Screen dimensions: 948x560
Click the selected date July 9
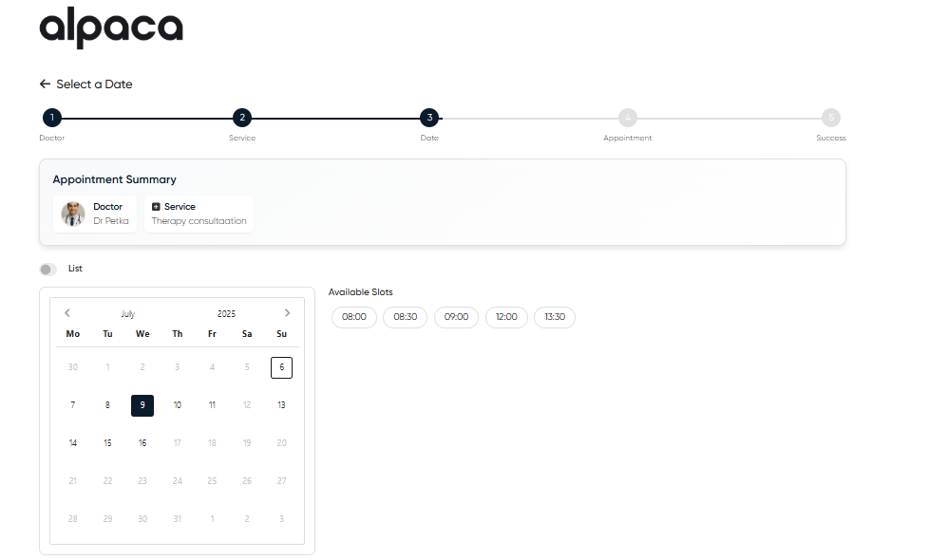142,405
